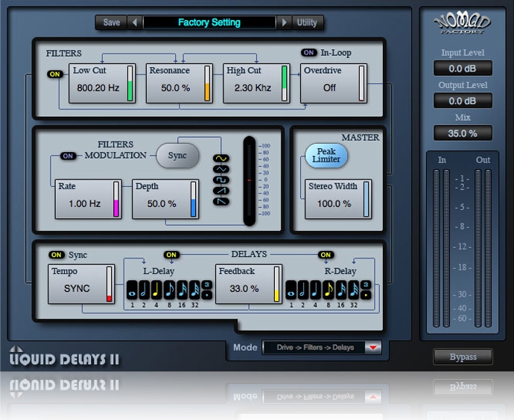Image resolution: width=514 pixels, height=420 pixels.
Task: Pick the 16th note for L-Delay
Action: (181, 290)
